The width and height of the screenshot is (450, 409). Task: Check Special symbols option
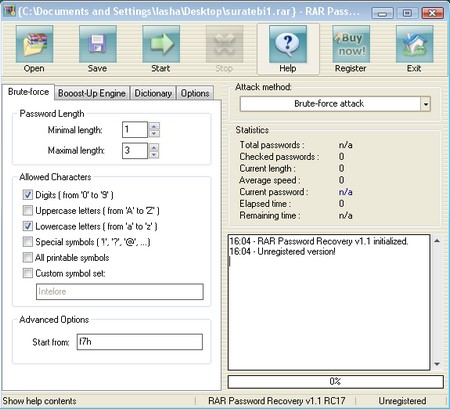point(28,242)
